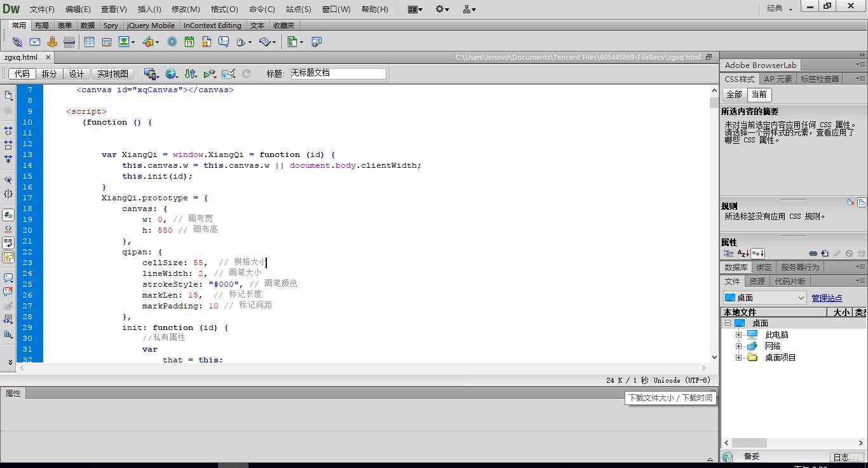Toggle word wrap in the coding toolbar
The image size is (868, 468).
(8, 242)
